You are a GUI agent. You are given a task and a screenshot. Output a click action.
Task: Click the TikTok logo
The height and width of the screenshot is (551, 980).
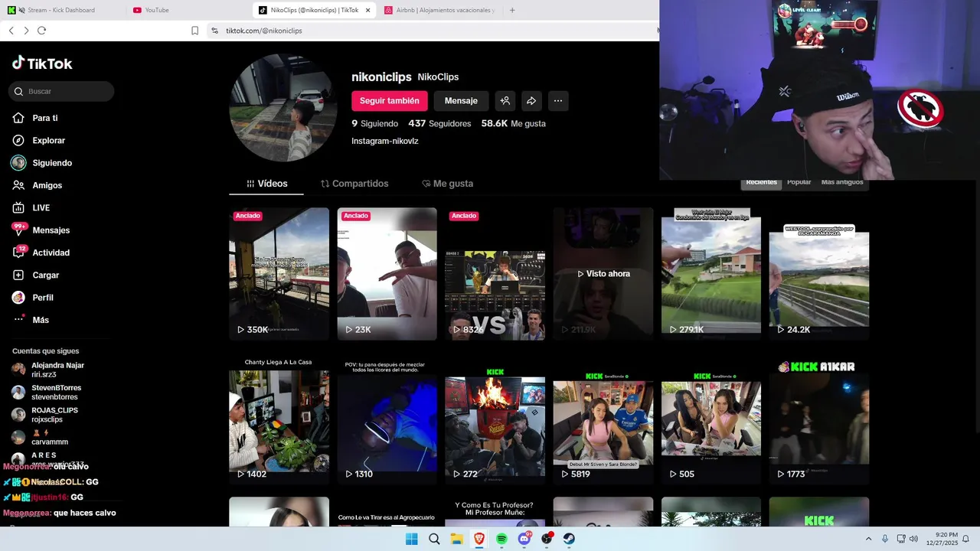[x=42, y=64]
